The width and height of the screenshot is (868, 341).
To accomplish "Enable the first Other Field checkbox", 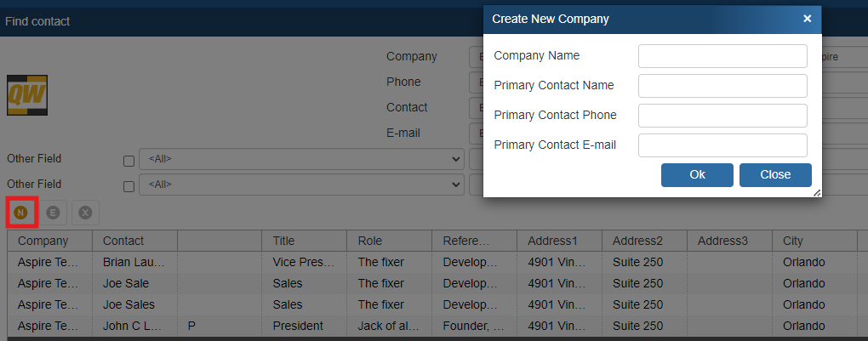I will coord(129,160).
